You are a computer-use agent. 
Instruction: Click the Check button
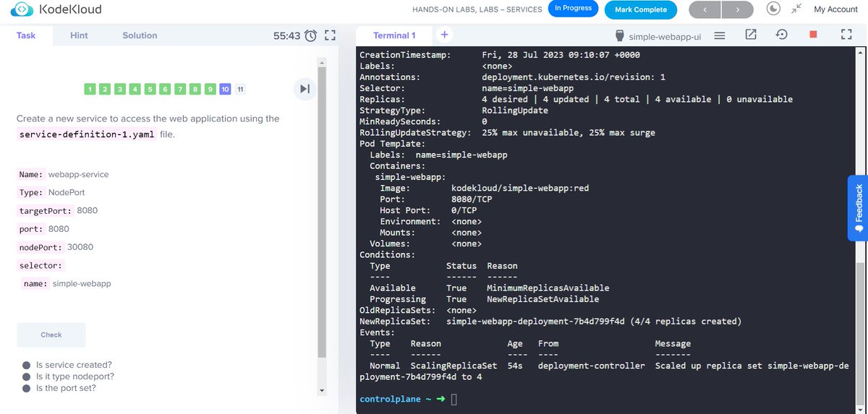pyautogui.click(x=51, y=335)
